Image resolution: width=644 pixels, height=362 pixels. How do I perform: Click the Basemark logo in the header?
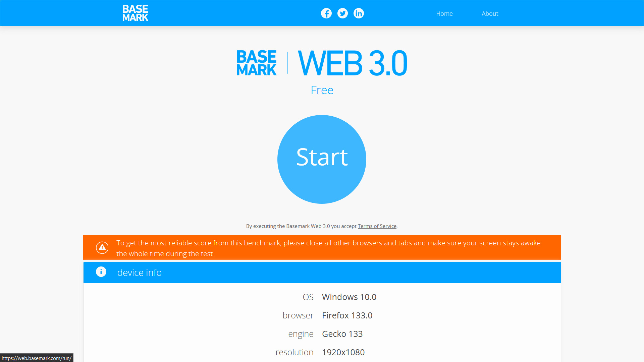click(x=135, y=13)
